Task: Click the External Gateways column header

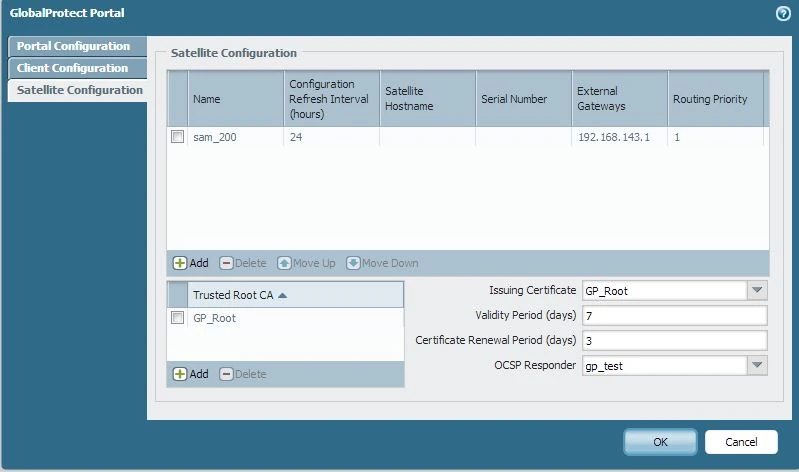Action: click(620, 99)
